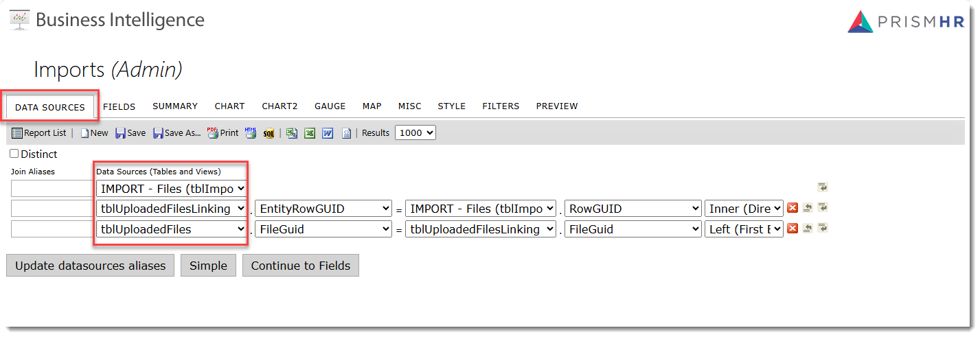The image size is (980, 337).
Task: Delete the tblUploadedFilesLinking join row
Action: (792, 208)
